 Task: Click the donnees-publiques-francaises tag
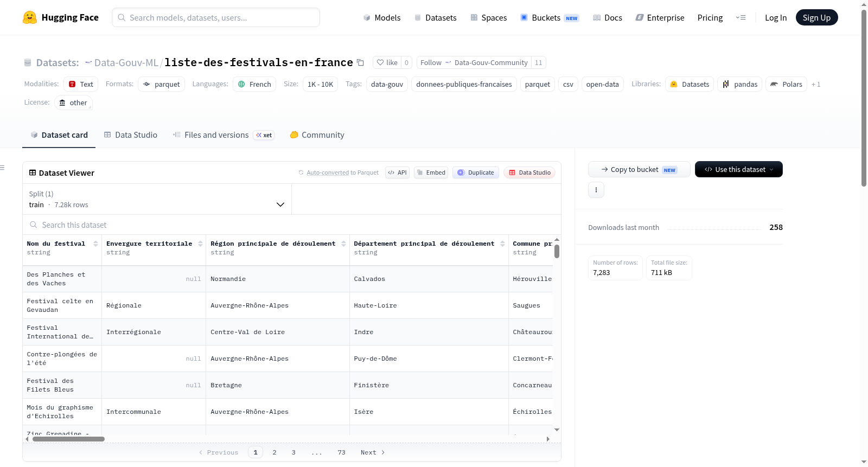coord(464,84)
